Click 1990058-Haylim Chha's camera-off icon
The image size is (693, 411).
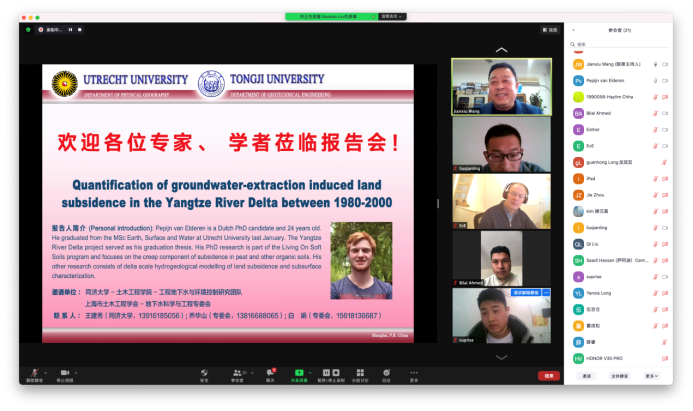[665, 97]
